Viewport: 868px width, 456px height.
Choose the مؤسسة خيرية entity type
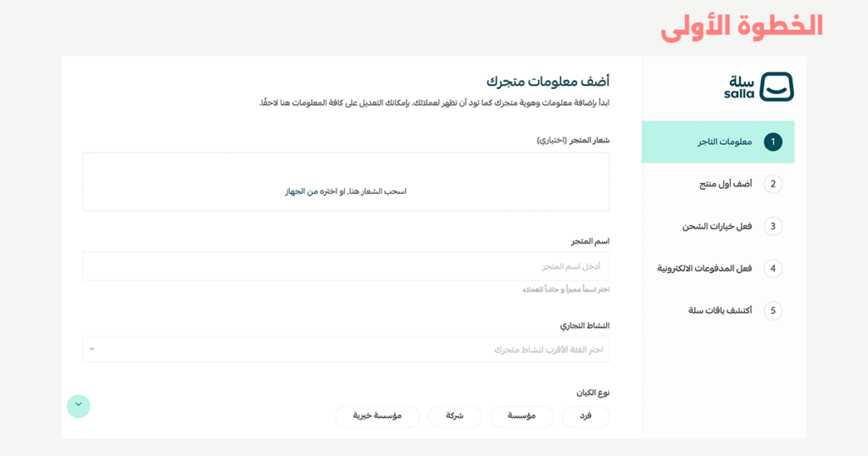(x=377, y=416)
